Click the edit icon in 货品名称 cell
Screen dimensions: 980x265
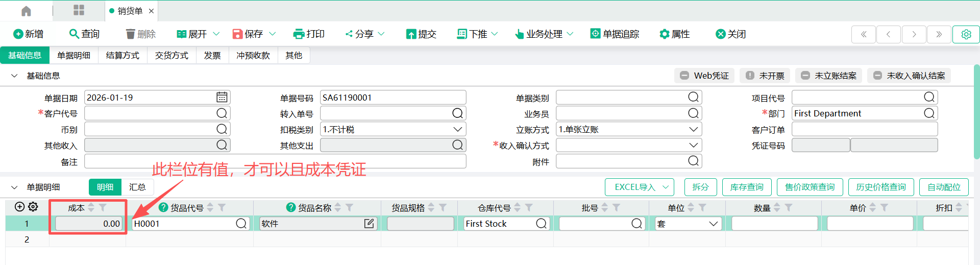coord(369,224)
